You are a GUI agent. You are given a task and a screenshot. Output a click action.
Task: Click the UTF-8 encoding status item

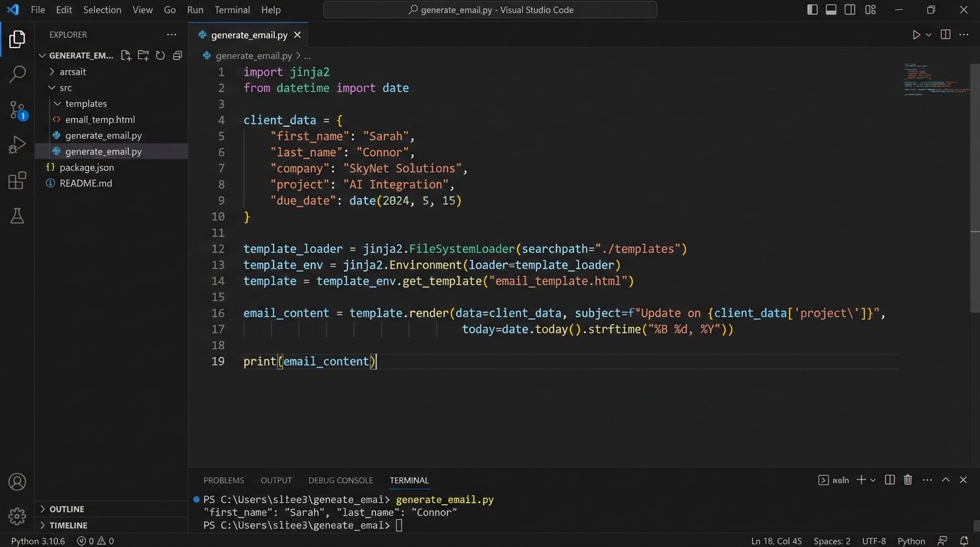[874, 541]
